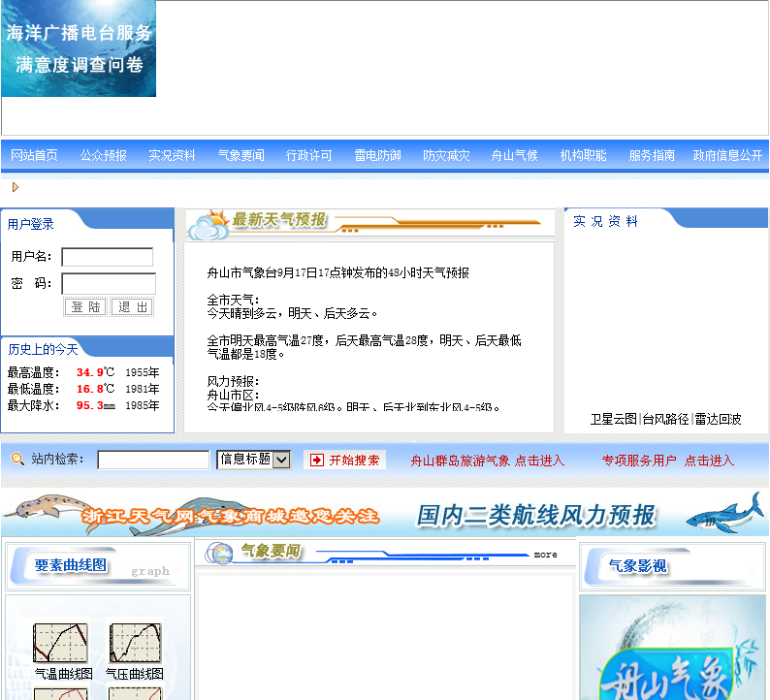770x700 pixels.
Task: Go to 网站首页 in the navigation bar
Action: tap(34, 156)
